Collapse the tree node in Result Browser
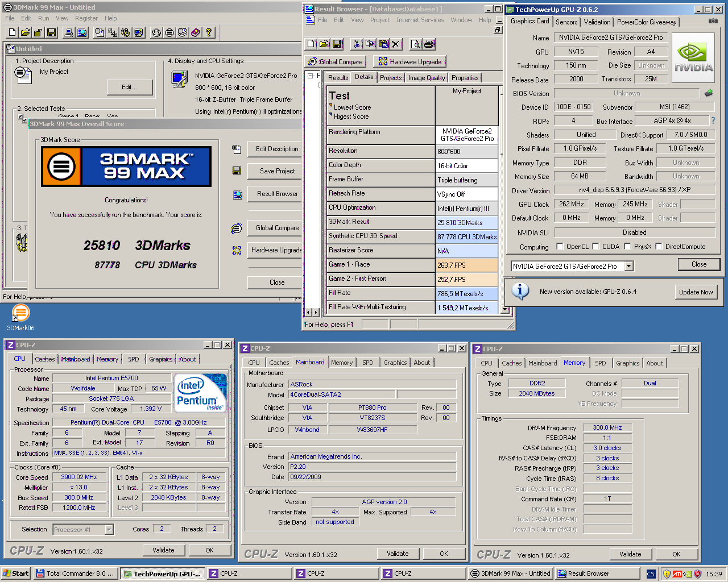The width and height of the screenshot is (728, 582). (x=311, y=76)
